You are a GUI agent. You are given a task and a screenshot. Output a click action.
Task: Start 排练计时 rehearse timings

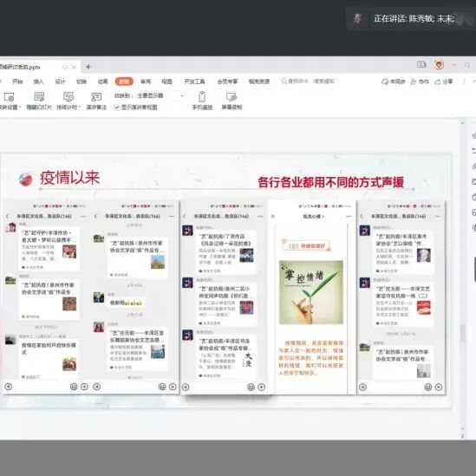(68, 97)
